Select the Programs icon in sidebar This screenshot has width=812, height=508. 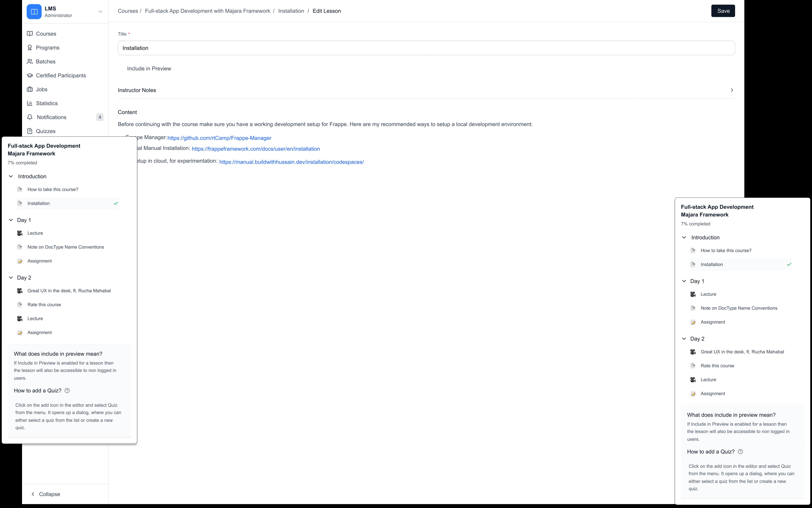click(30, 47)
